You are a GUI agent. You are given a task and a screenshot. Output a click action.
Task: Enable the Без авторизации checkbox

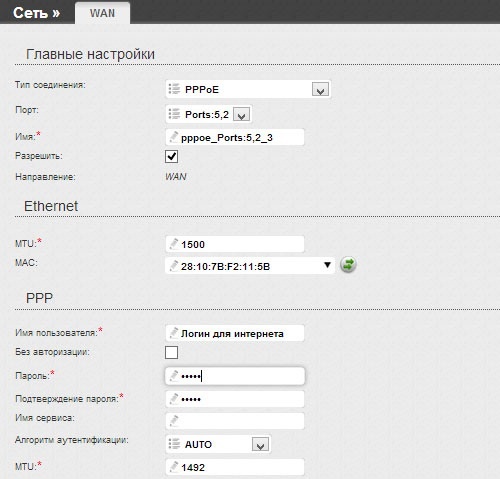171,352
